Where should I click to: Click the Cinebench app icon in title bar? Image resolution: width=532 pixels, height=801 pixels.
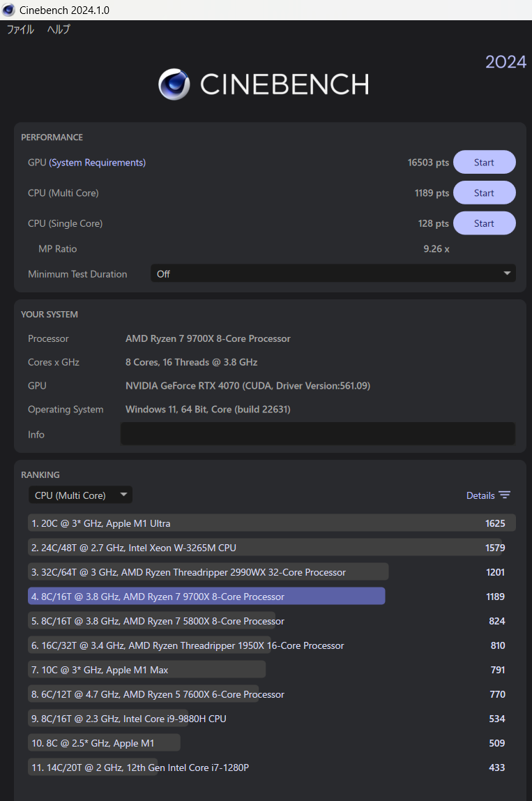tap(8, 10)
